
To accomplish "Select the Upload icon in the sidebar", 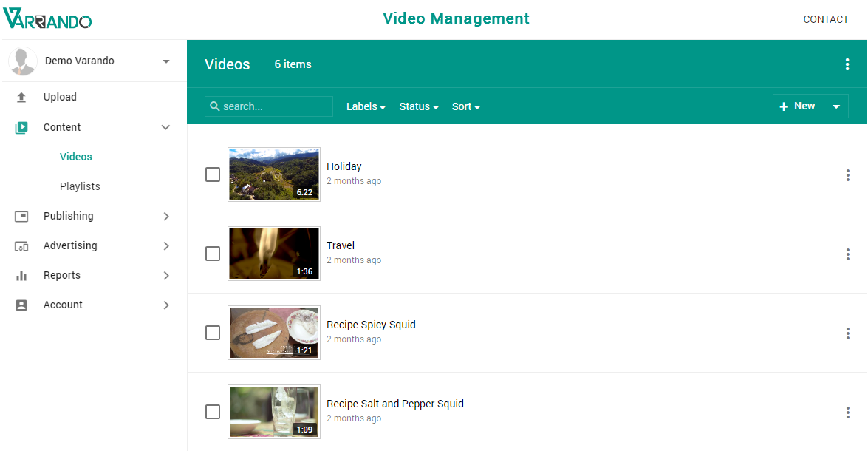I will click(x=22, y=97).
